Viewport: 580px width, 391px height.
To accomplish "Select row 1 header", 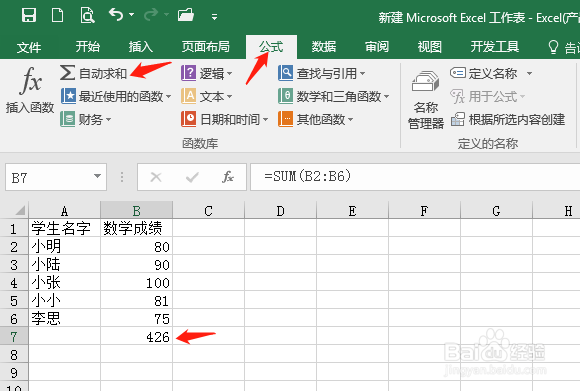I will [14, 228].
